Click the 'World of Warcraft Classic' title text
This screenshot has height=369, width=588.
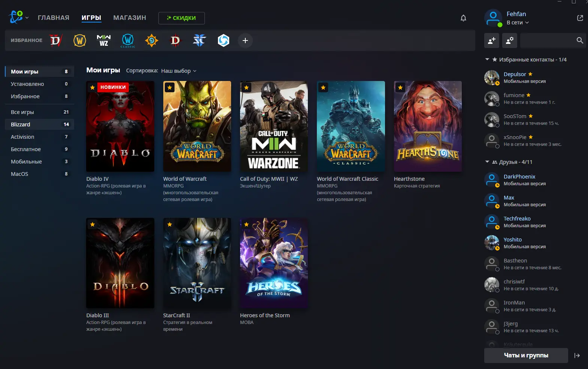pyautogui.click(x=348, y=179)
